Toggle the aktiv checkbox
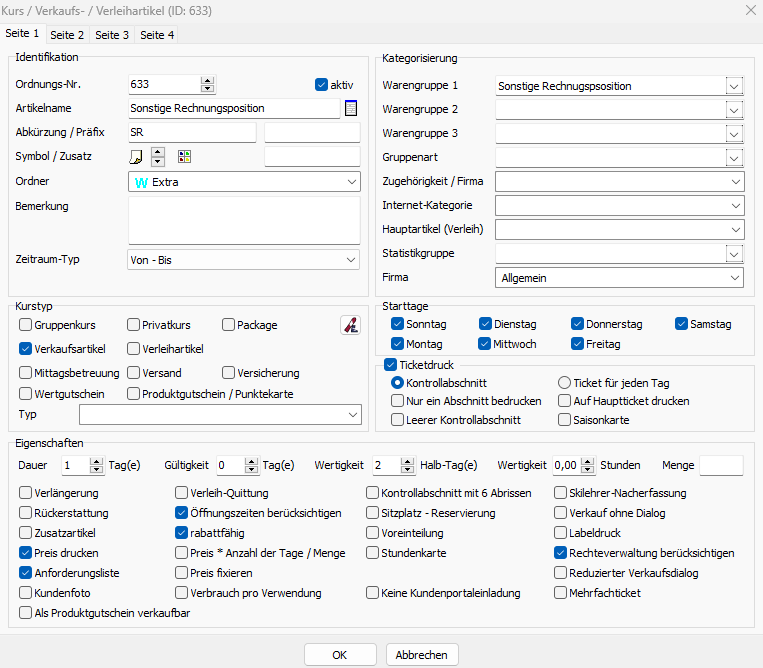The width and height of the screenshot is (763, 668). pos(321,85)
